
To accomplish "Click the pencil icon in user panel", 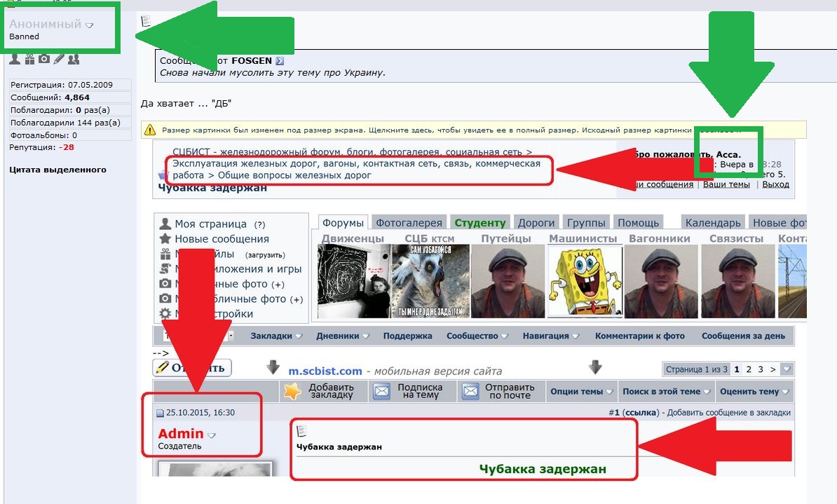I will click(x=59, y=60).
